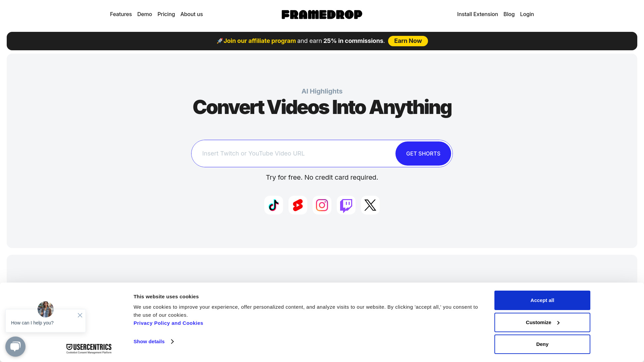Viewport: 644px width, 362px height.
Task: Click the close chat widget button
Action: click(x=80, y=315)
